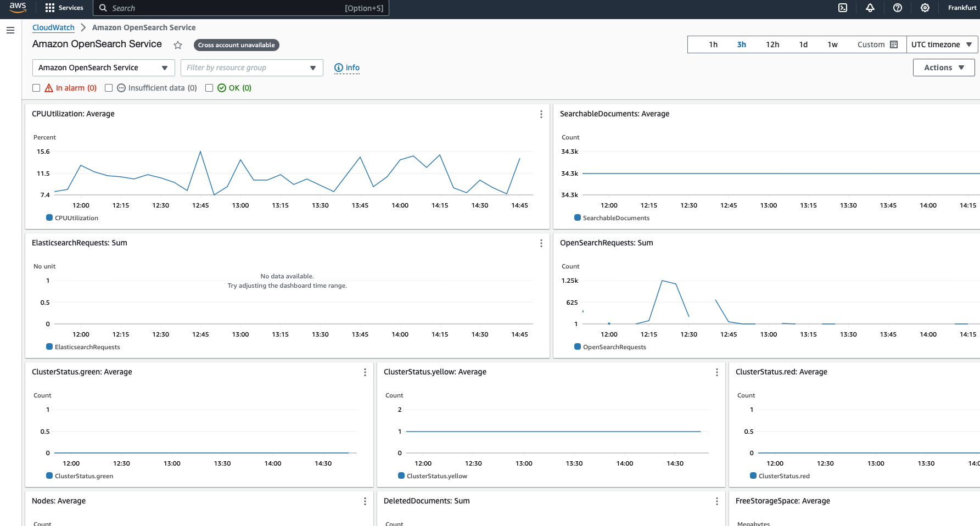This screenshot has width=980, height=526.
Task: Open ClusterStatus.green widget options menu
Action: [365, 372]
